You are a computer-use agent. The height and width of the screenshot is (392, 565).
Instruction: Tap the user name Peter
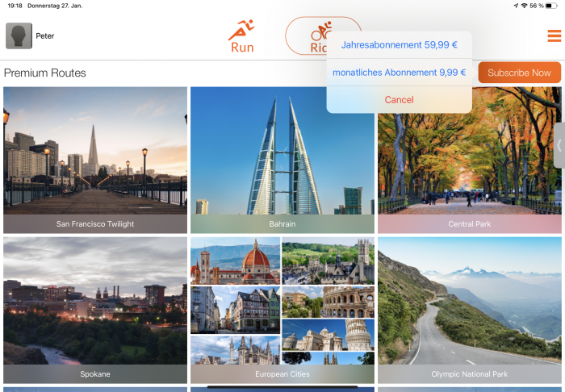coord(45,36)
